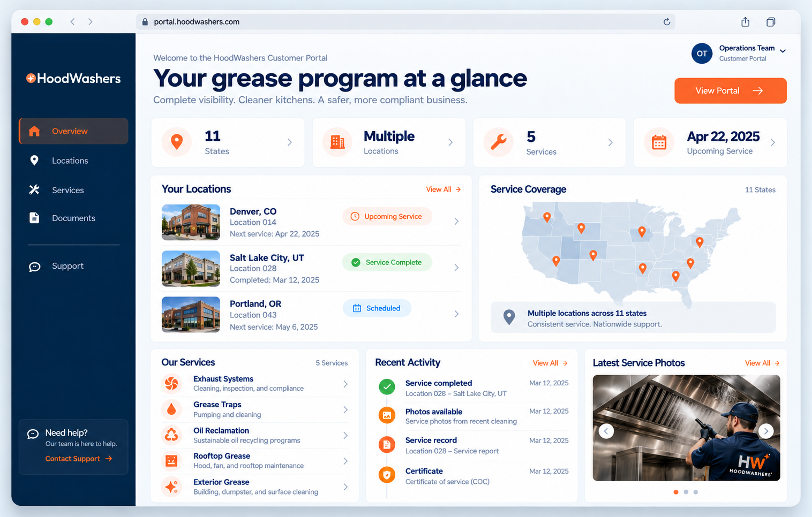Click the Denver, CO location thumbnail
Image resolution: width=812 pixels, height=517 pixels.
coord(191,222)
